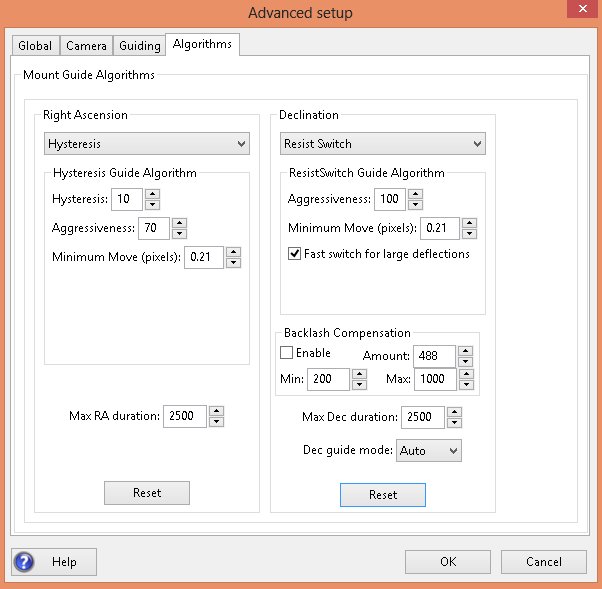
Task: Open Right Ascension algorithm dropdown showing Hysteresis
Action: [x=147, y=144]
